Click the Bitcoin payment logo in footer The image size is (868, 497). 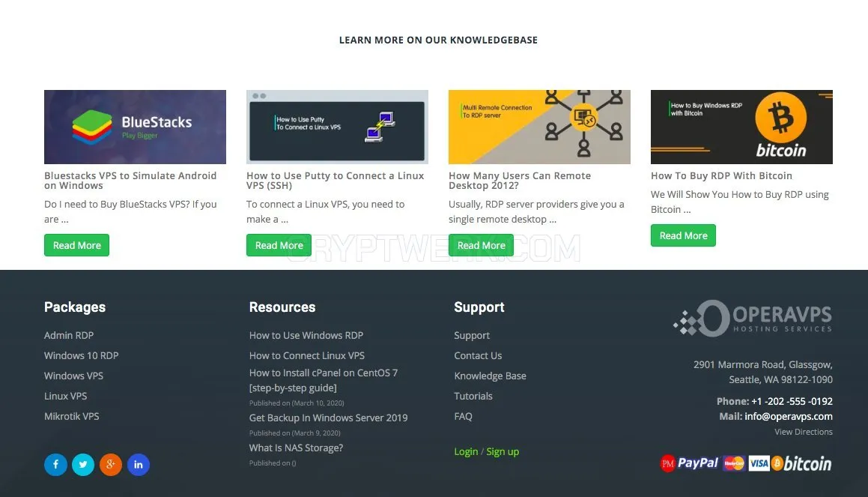click(x=801, y=463)
